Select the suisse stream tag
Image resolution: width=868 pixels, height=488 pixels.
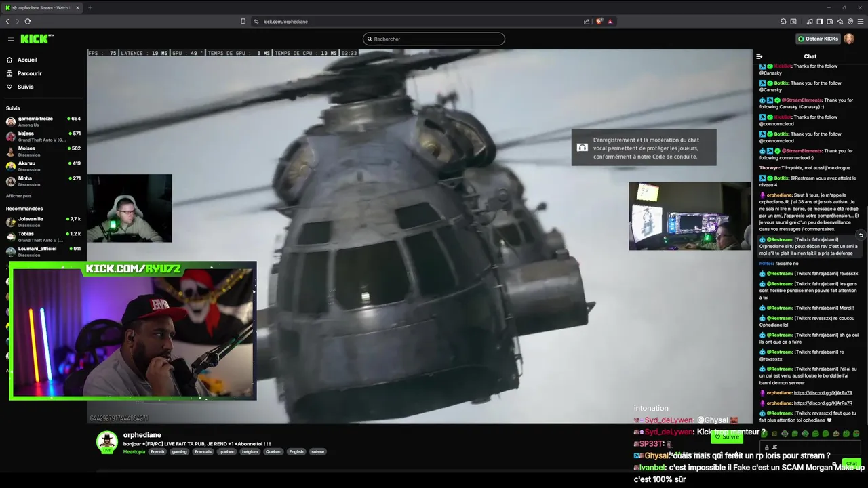317,451
